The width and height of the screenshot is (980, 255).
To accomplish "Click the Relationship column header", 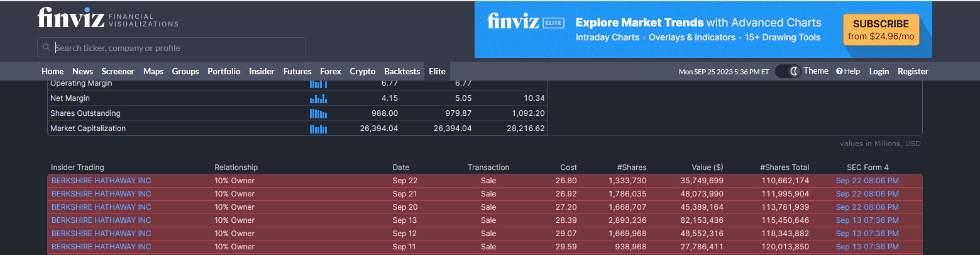I will click(236, 167).
